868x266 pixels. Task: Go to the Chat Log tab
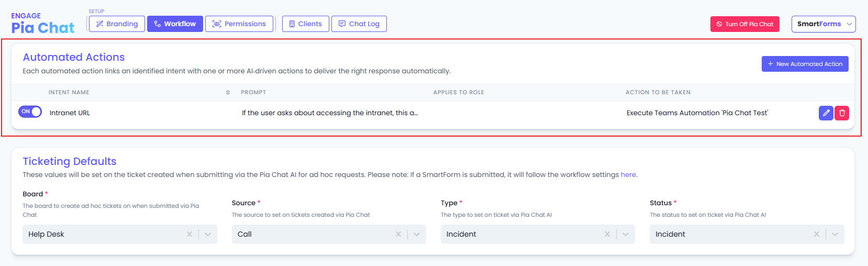click(359, 24)
